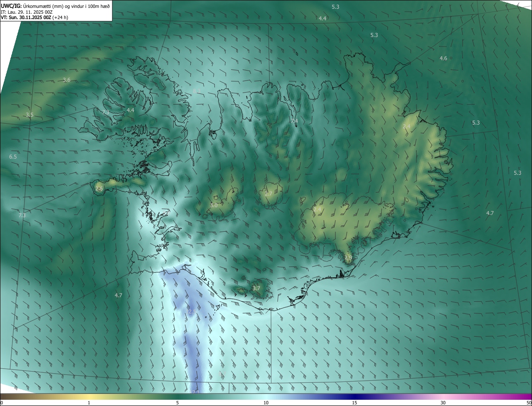The width and height of the screenshot is (532, 406).
Task: Select the 'IT: Lau. 29. 11. 2025 00Z' line
Action: pos(27,12)
